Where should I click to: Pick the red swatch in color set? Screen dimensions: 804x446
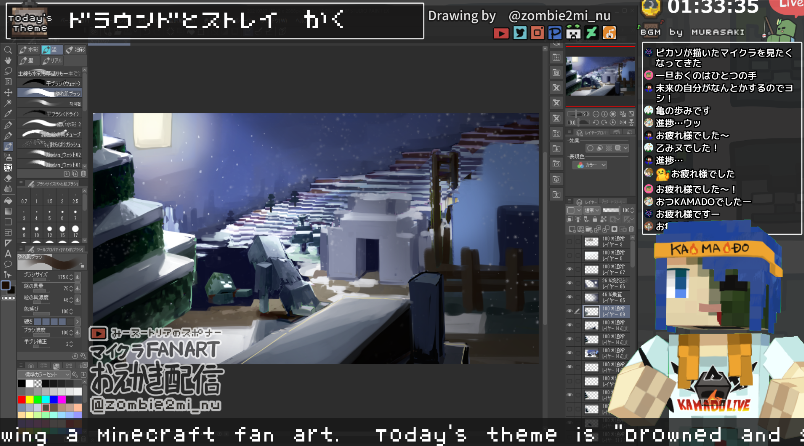click(x=22, y=399)
